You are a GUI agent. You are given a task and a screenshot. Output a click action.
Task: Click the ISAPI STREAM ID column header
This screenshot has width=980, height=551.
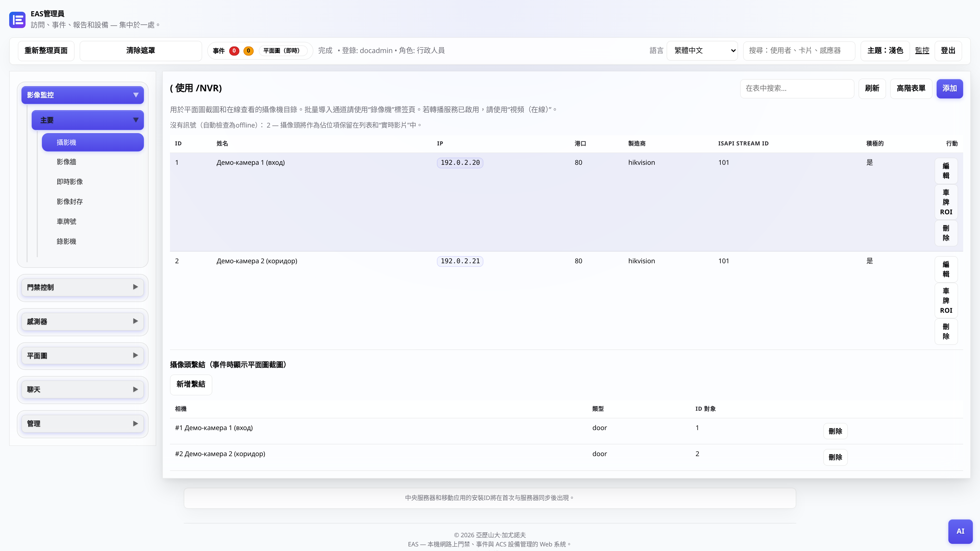click(743, 143)
